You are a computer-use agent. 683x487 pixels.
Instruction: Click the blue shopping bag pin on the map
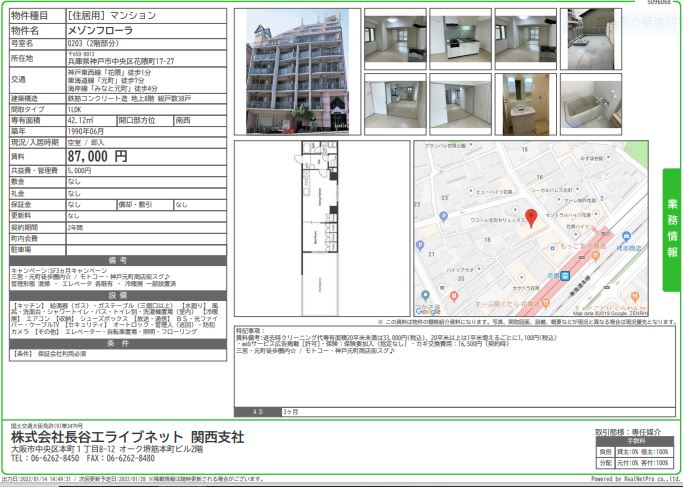626,237
